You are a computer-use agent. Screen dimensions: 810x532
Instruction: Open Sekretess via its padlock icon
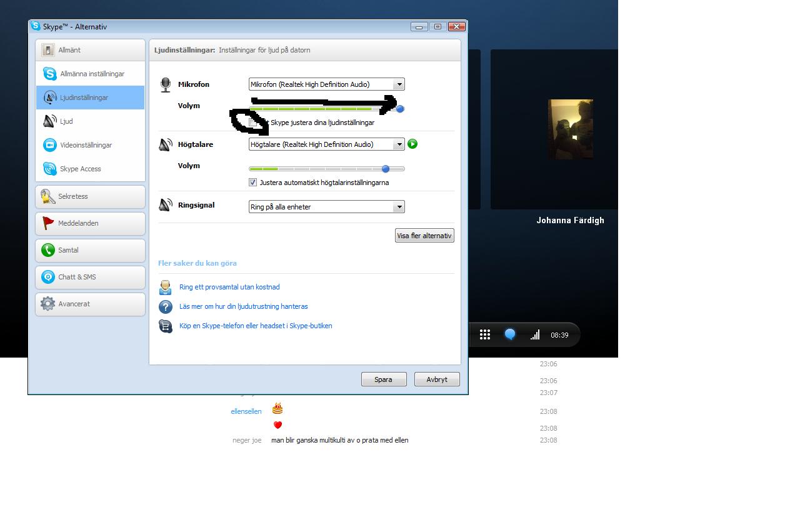tap(48, 196)
